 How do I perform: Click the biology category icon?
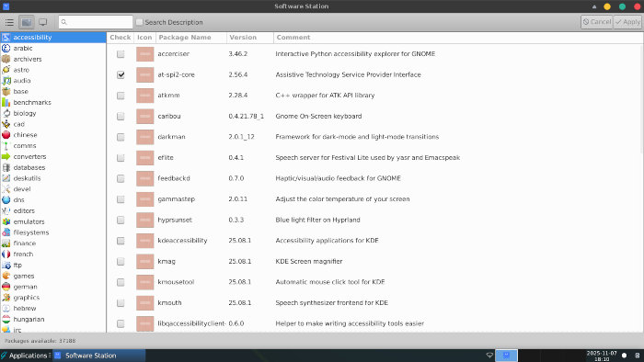tap(6, 113)
